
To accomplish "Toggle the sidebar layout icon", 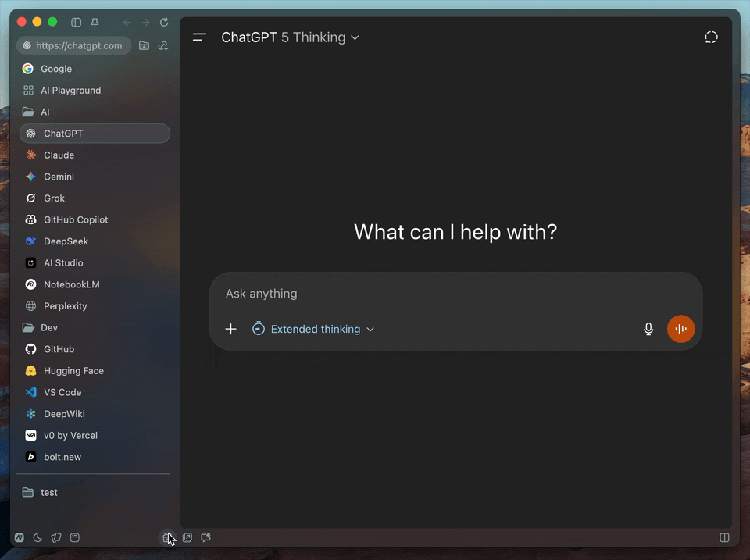I will (76, 23).
